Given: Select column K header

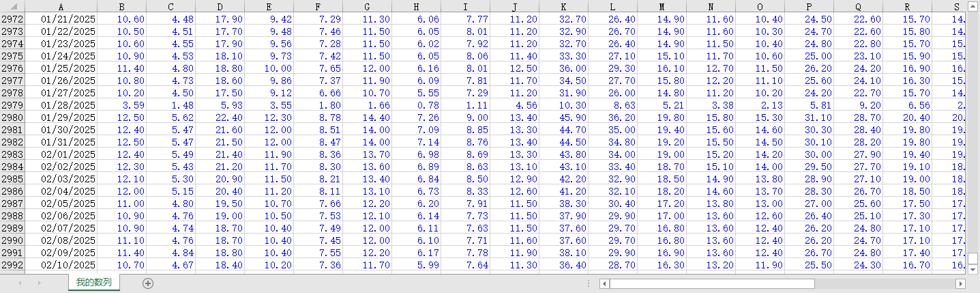Looking at the screenshot, I should tap(563, 6).
